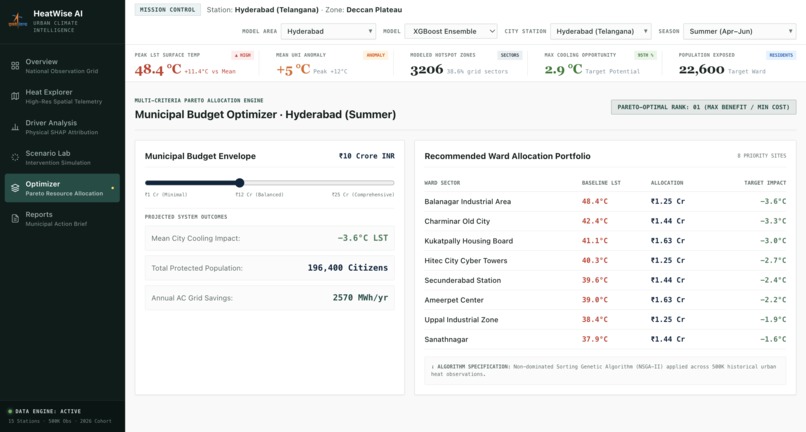Click the 22,600 population exposed value

click(x=702, y=69)
